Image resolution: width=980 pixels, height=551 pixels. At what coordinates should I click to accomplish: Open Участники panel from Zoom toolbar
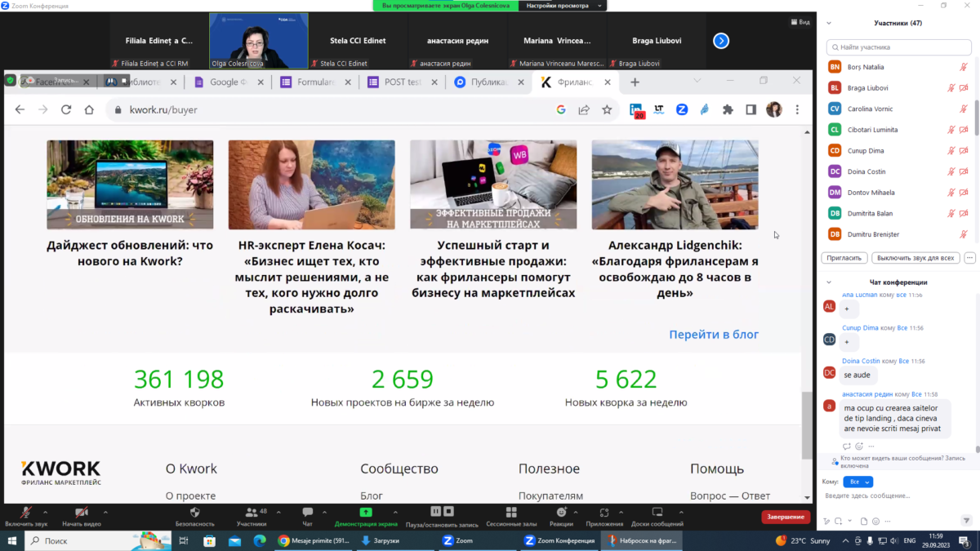click(x=251, y=517)
